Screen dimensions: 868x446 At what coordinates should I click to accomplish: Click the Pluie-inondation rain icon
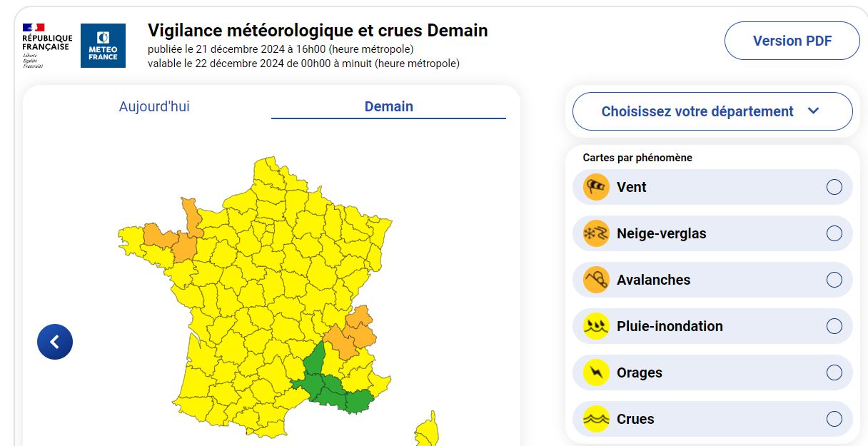596,326
